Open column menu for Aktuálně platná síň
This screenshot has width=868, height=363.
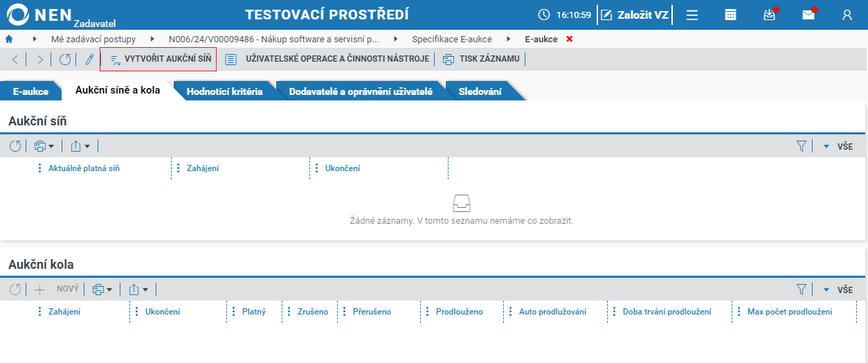click(39, 168)
